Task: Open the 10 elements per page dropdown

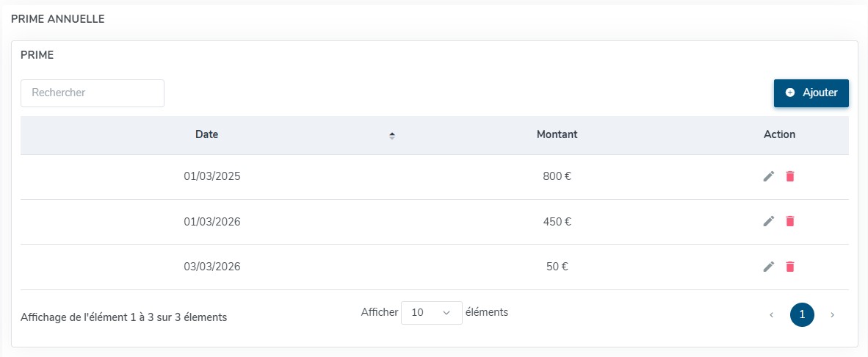Action: [431, 313]
